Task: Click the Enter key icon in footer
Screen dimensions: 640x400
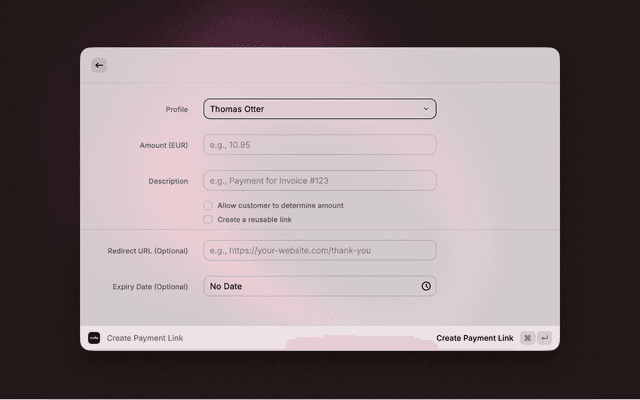Action: point(544,338)
